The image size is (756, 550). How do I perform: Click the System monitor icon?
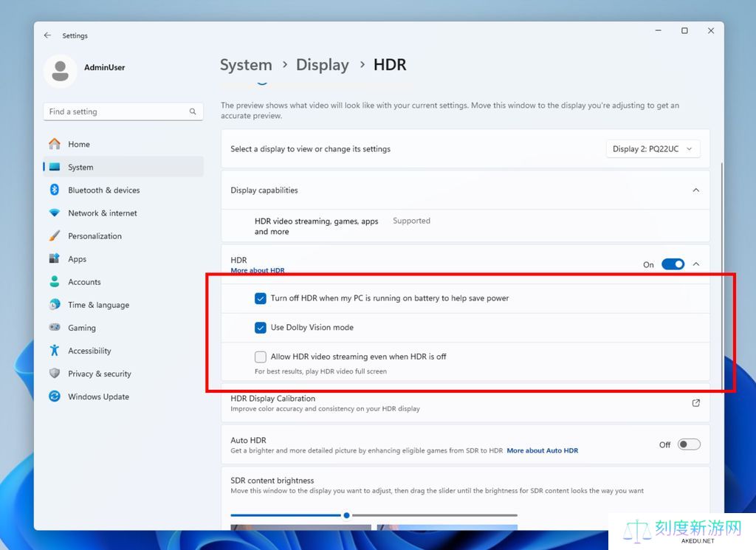pos(55,167)
